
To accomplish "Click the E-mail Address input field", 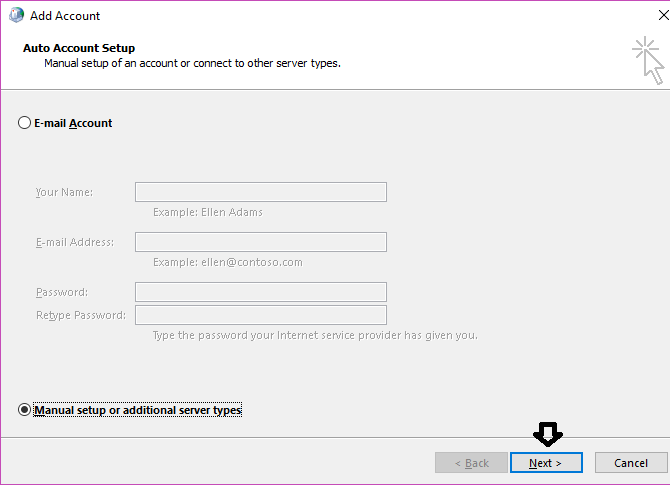I will pyautogui.click(x=261, y=242).
